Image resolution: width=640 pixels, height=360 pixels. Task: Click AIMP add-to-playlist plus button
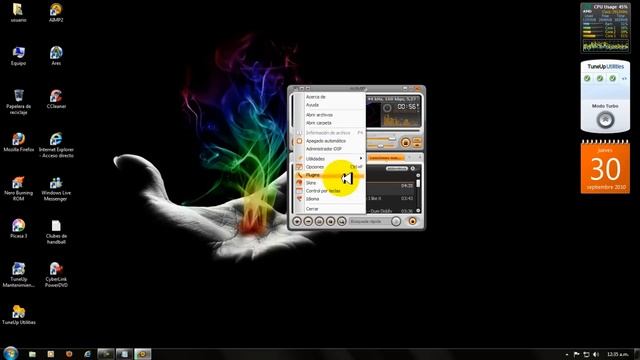point(297,221)
